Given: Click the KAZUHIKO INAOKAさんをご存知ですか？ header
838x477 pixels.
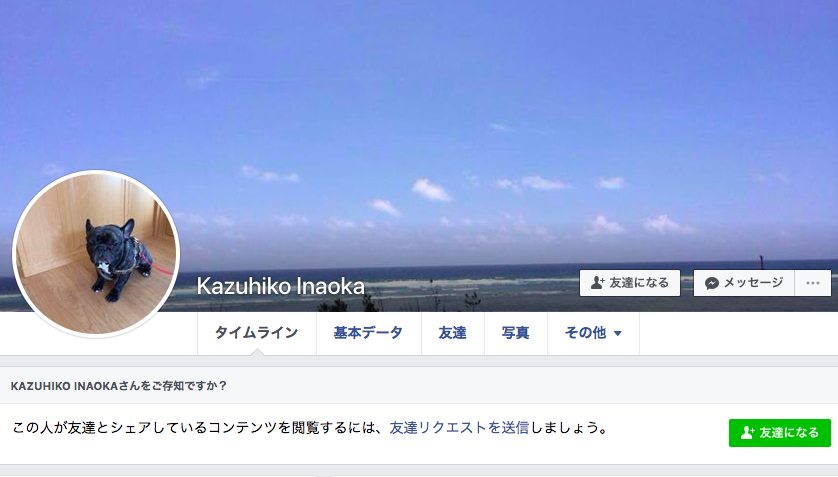Looking at the screenshot, I should tap(119, 386).
